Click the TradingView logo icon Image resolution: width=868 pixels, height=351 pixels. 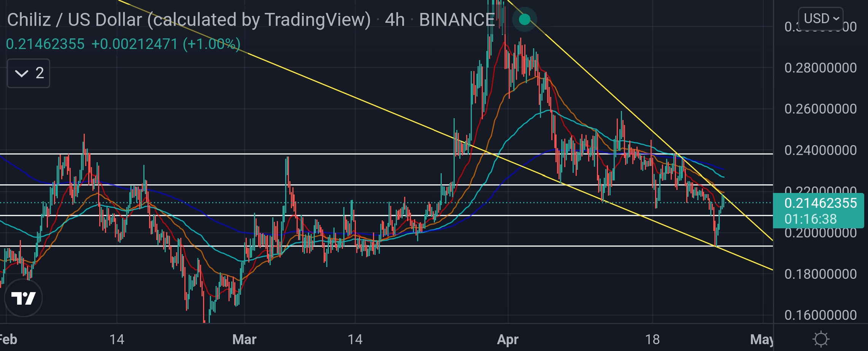coord(23,298)
